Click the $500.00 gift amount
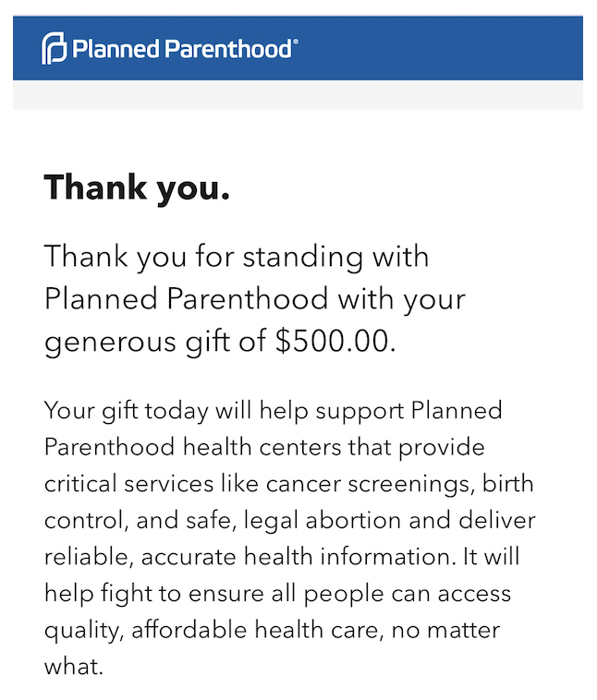597x700 pixels. click(x=335, y=342)
